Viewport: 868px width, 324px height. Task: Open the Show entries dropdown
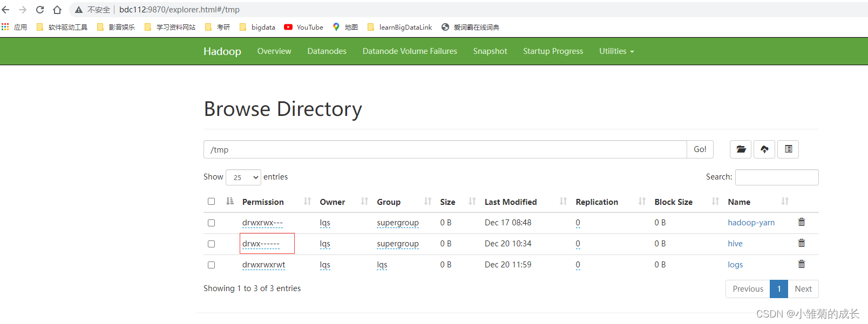click(243, 177)
